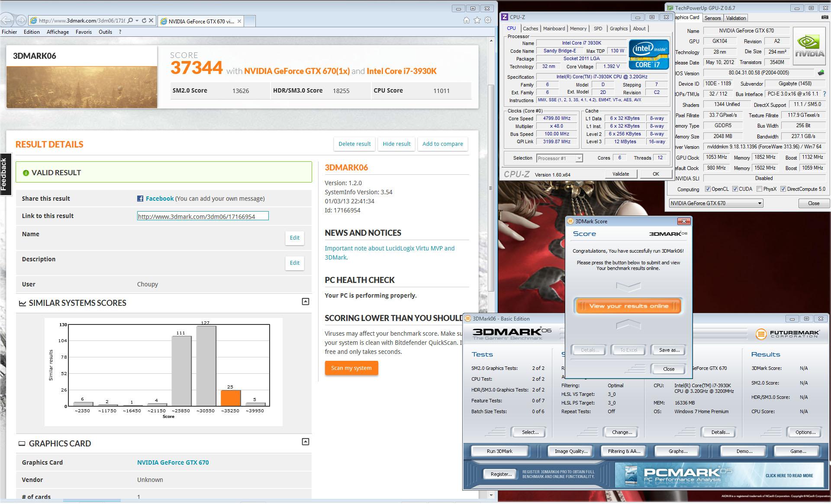The image size is (831, 504).
Task: Click the Futuremark Corporation logo
Action: click(x=787, y=334)
